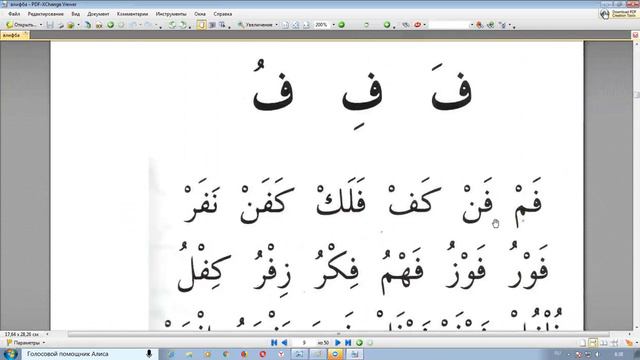Viewport: 640px width, 360px height.
Task: Click the 200% zoom level field
Action: pos(322,25)
